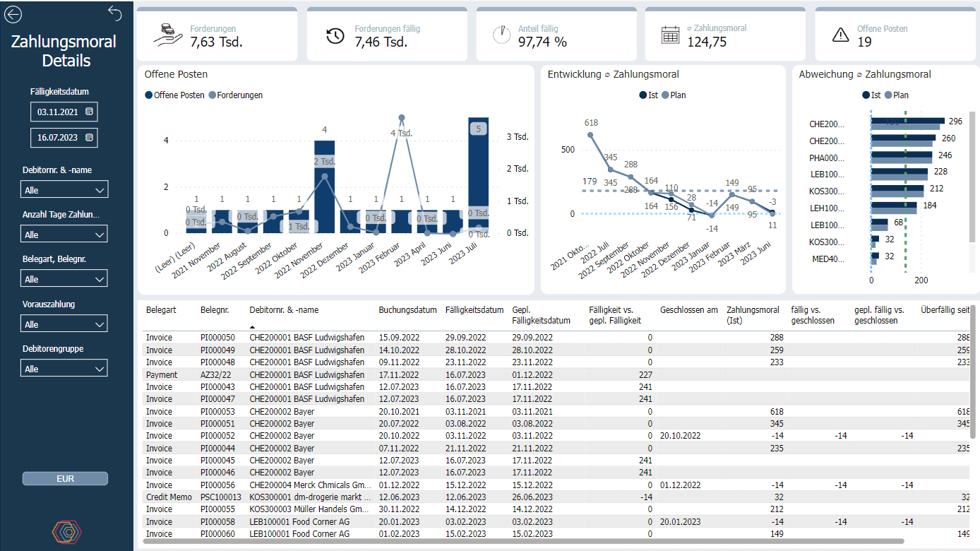The height and width of the screenshot is (551, 980).
Task: Click the Offene Posten 19 value
Action: (864, 42)
